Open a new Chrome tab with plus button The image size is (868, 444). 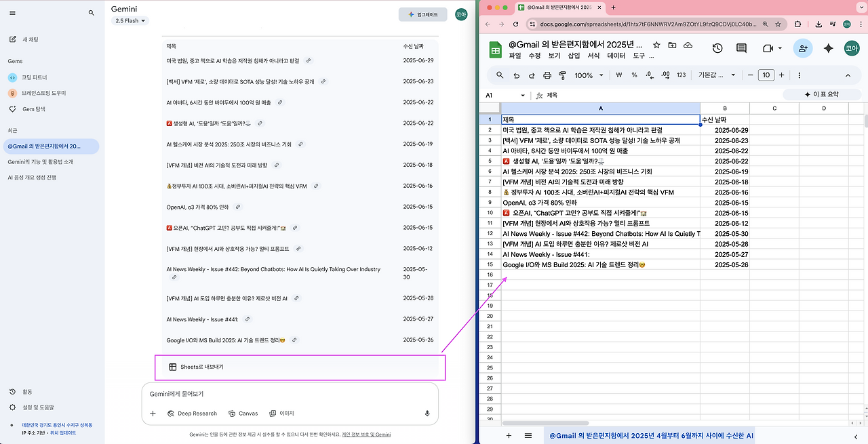click(613, 7)
